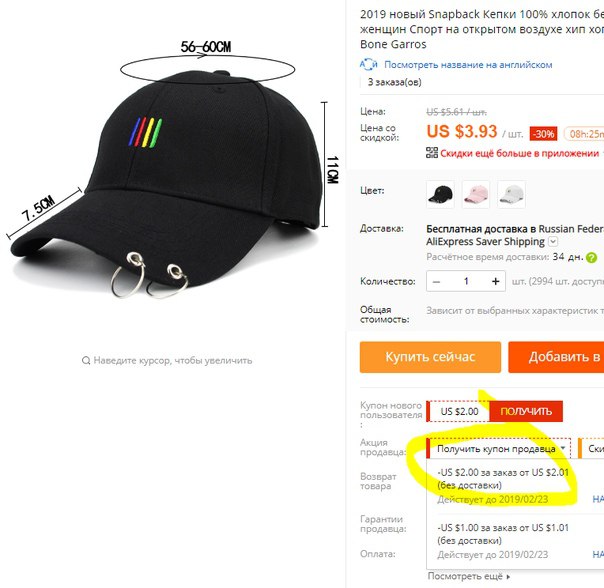Click the 'Купить сейчас' button
Viewport: 604px width, 588px height.
430,357
